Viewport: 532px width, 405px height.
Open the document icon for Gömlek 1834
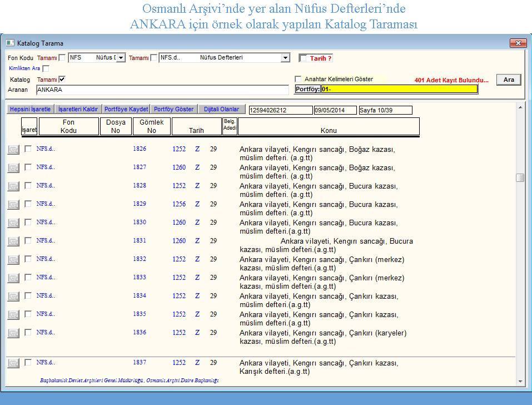coord(13,296)
